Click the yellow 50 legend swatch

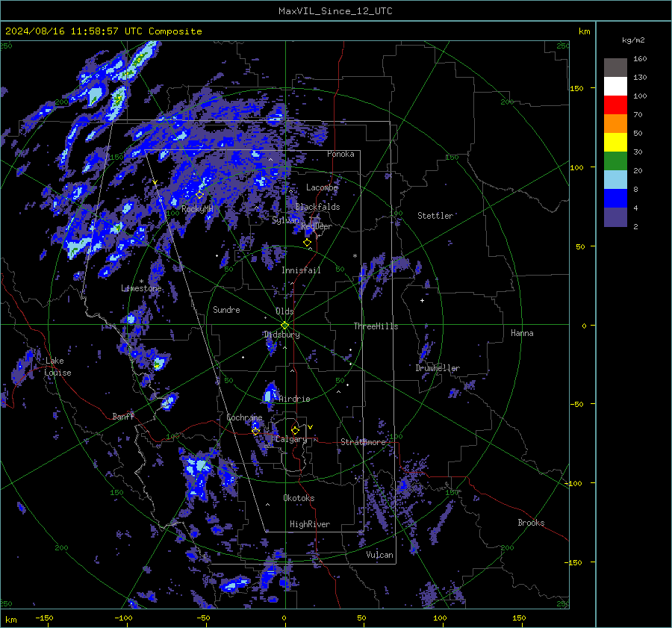pyautogui.click(x=615, y=143)
